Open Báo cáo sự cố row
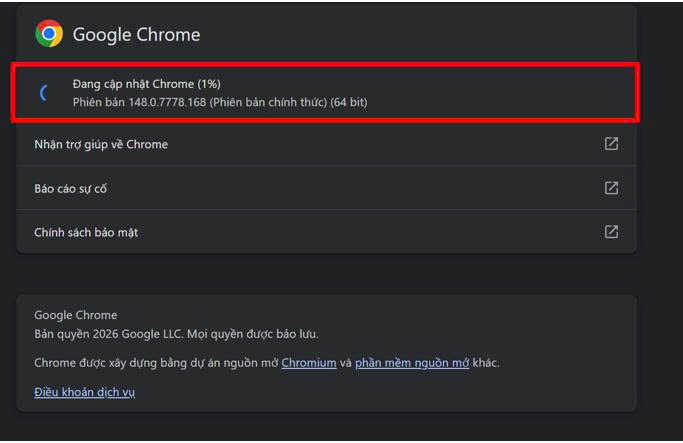 (326, 188)
